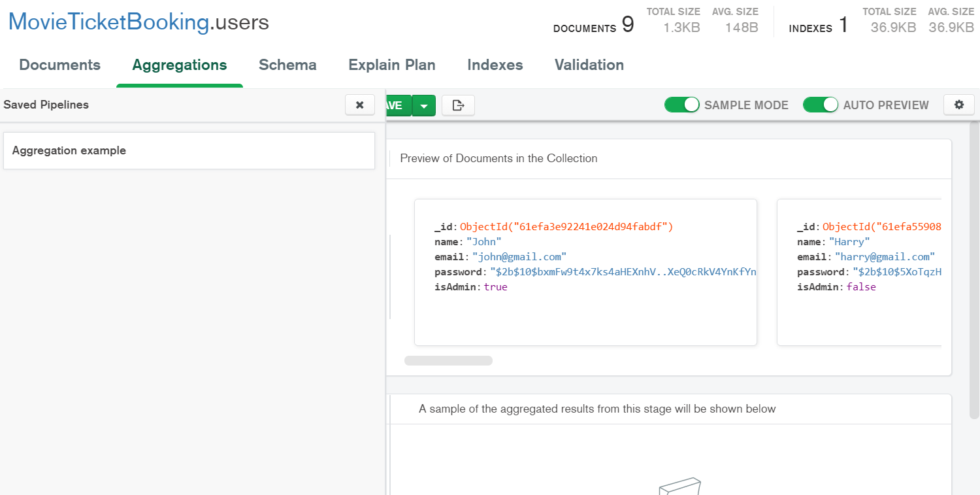
Task: Expand the Save dropdown arrow
Action: 424,105
